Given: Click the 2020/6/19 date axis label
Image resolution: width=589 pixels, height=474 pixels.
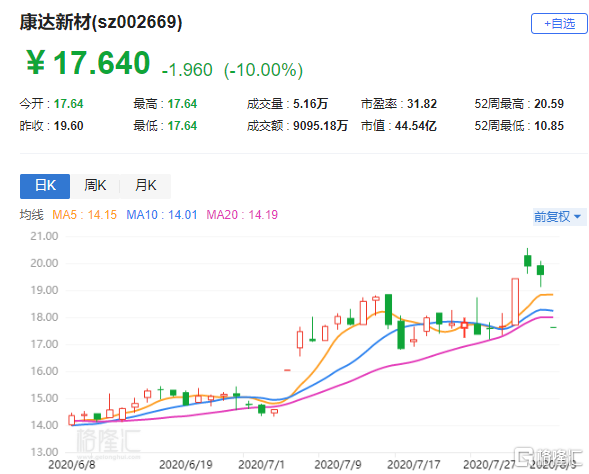Looking at the screenshot, I should coord(186,465).
